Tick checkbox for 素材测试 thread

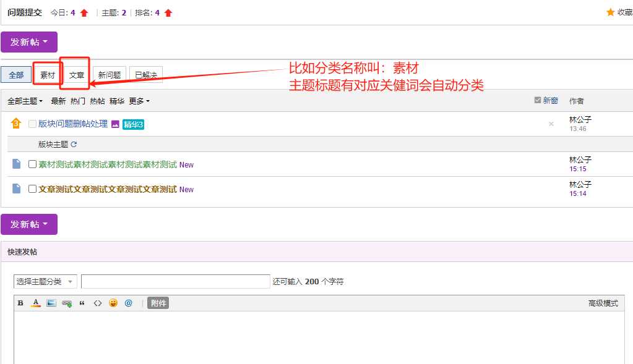32,164
